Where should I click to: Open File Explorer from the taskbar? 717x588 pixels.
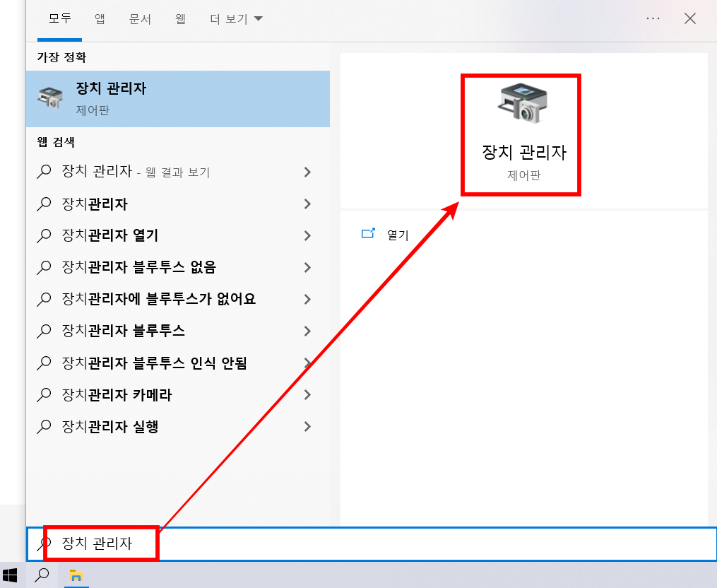click(76, 575)
